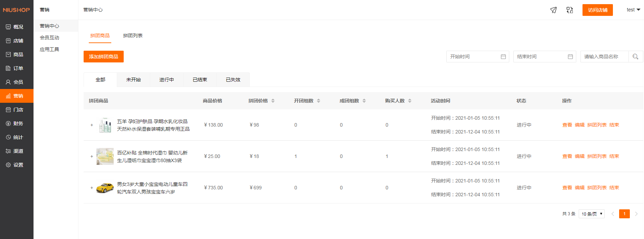Click the paper plane icon in header
644x239 pixels.
[x=553, y=10]
